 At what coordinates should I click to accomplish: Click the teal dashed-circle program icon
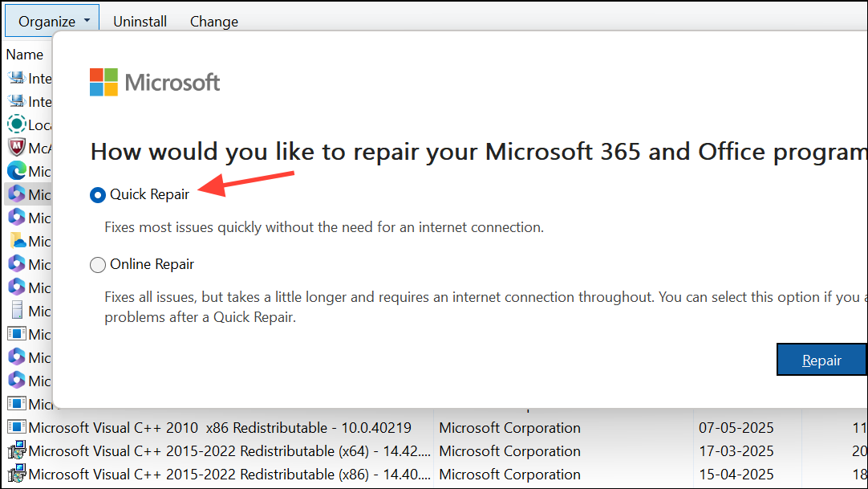[x=16, y=124]
